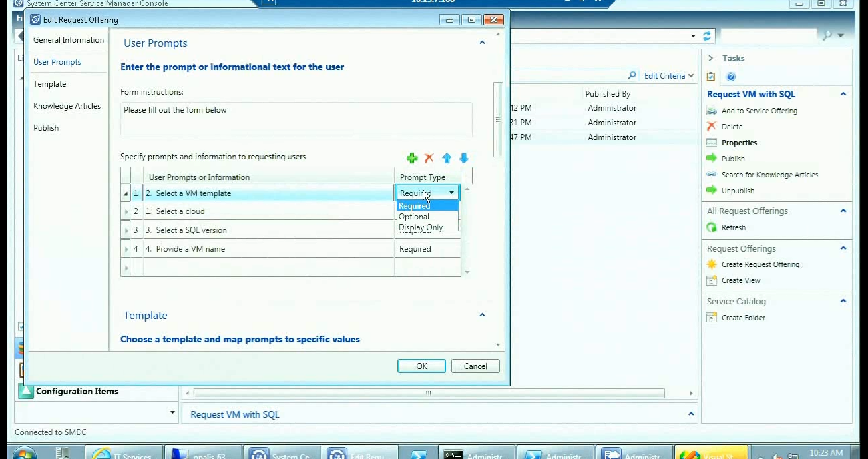The height and width of the screenshot is (459, 868).
Task: Click the Create Request Offering star icon
Action: pos(712,264)
